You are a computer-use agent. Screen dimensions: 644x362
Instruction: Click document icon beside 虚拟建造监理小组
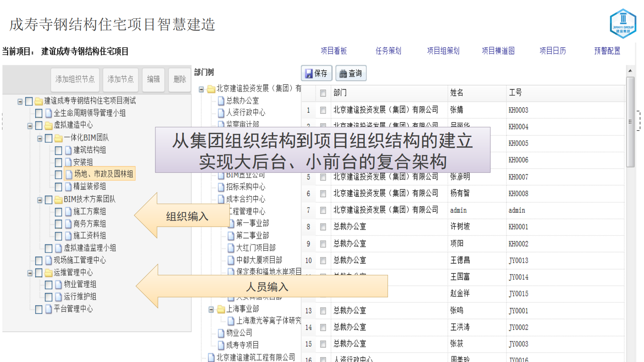tap(58, 248)
